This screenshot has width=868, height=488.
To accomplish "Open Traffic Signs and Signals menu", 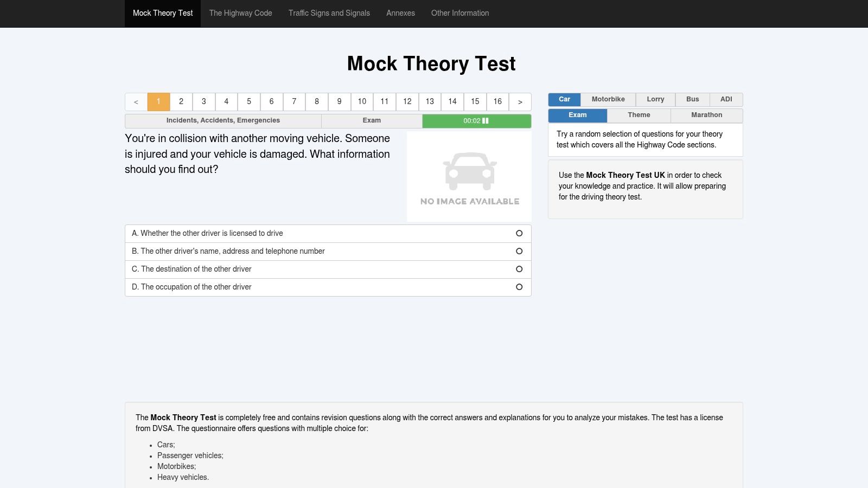I will tap(329, 14).
